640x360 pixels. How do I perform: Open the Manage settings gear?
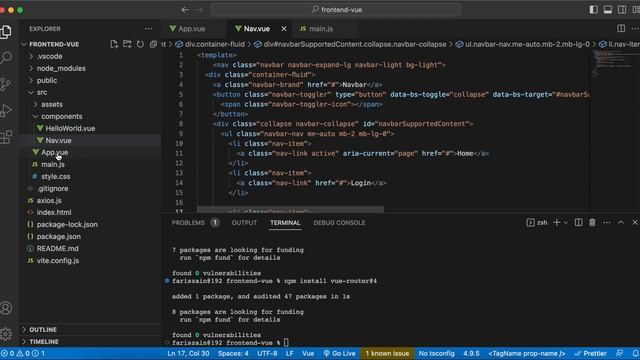6,334
